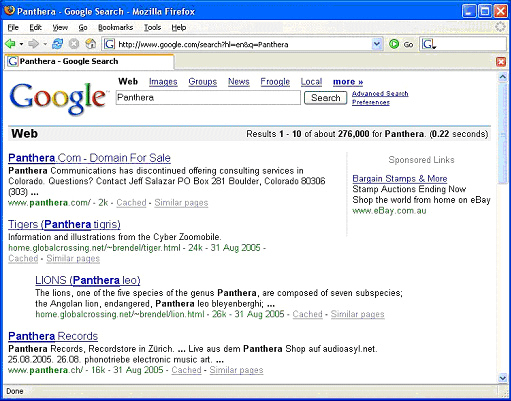
Task: Click Similar pages for lion.html result
Action: 358,314
